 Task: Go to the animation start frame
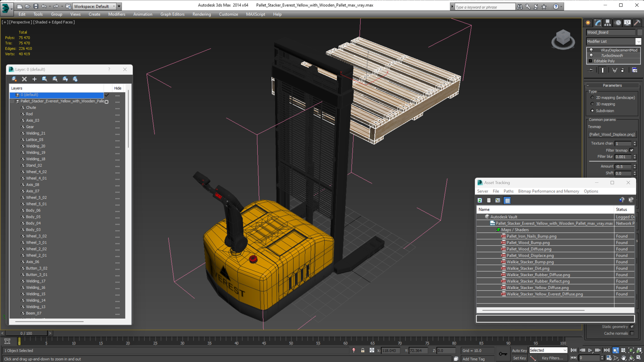click(574, 350)
